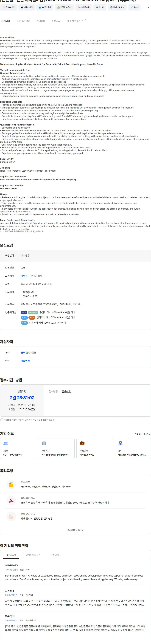
Task: Click the 대졸이상 education link
Action: coord(25,361)
